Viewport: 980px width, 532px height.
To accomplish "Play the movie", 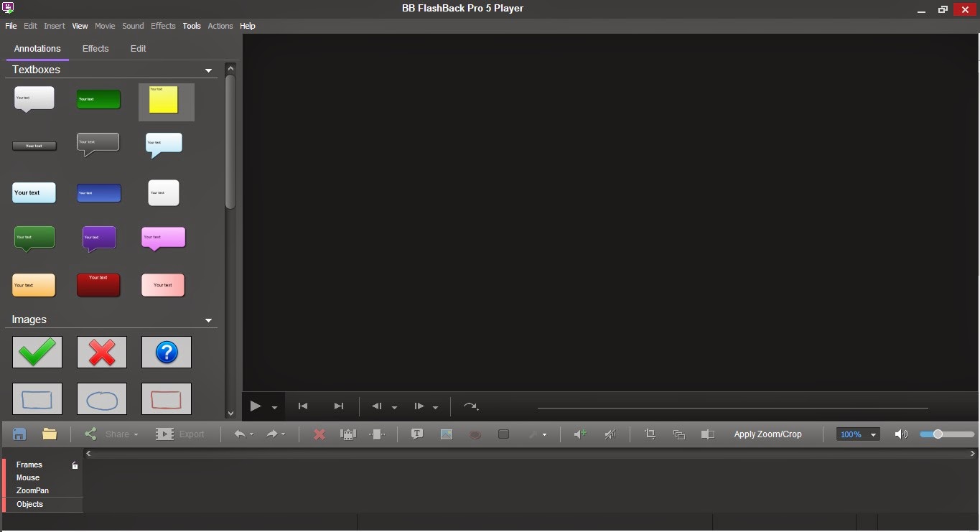I will click(x=256, y=406).
